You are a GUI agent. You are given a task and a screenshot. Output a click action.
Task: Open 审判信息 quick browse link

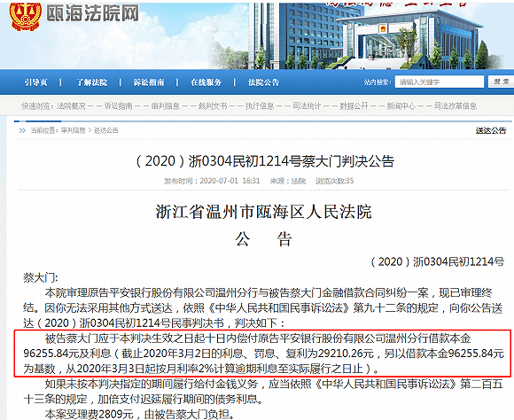[165, 106]
